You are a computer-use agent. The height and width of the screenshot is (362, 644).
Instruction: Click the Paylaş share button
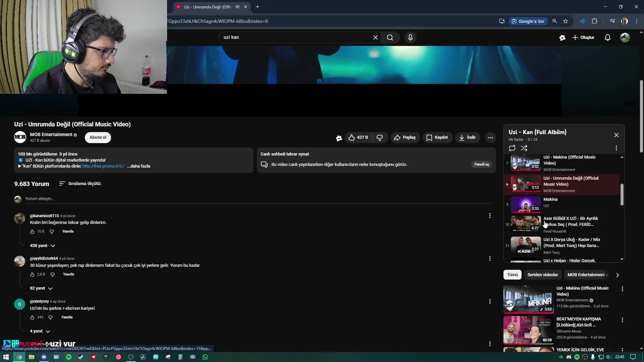(405, 137)
